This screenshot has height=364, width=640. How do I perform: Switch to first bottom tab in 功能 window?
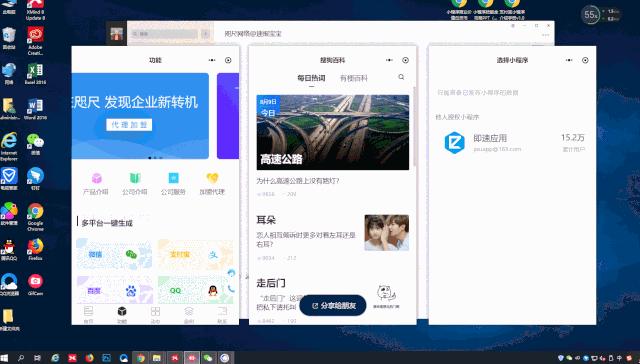click(89, 315)
